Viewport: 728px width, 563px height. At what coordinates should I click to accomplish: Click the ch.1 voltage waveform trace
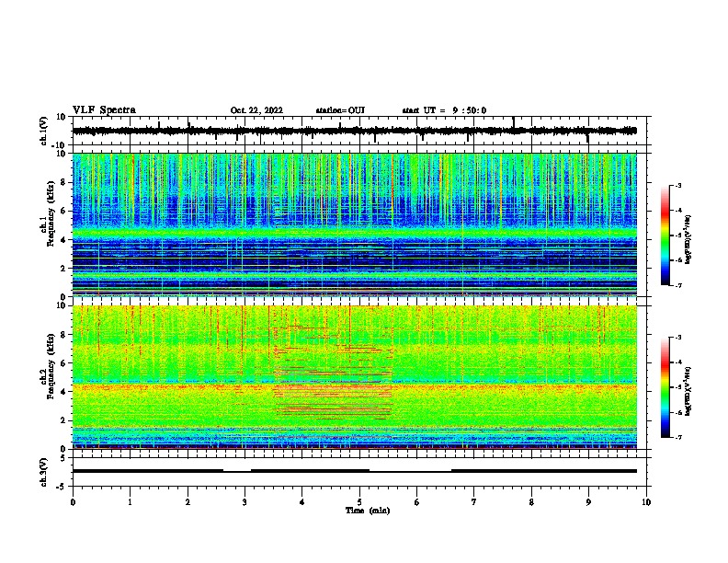[354, 131]
